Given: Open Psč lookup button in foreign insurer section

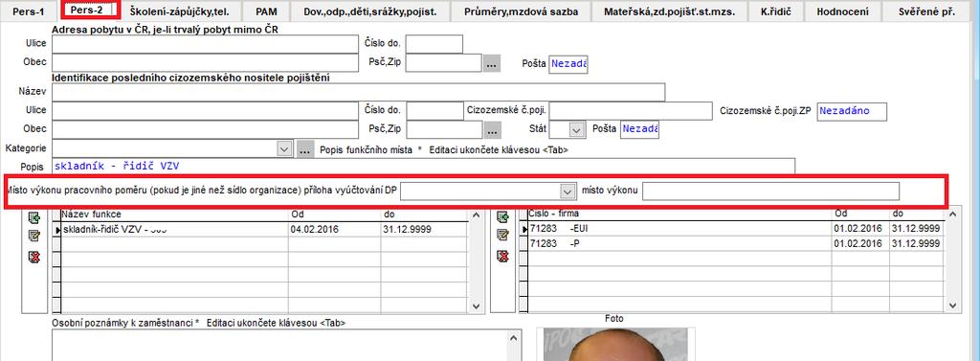Looking at the screenshot, I should [492, 130].
